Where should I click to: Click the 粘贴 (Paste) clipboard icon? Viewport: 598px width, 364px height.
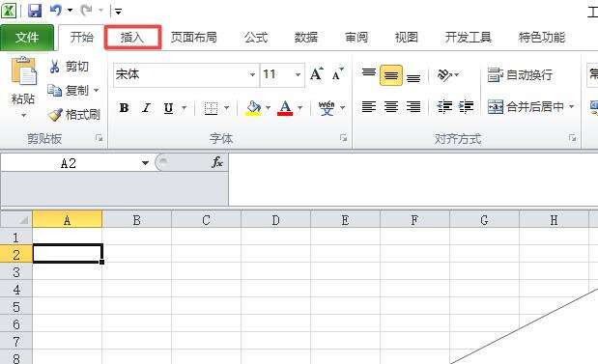tap(23, 71)
